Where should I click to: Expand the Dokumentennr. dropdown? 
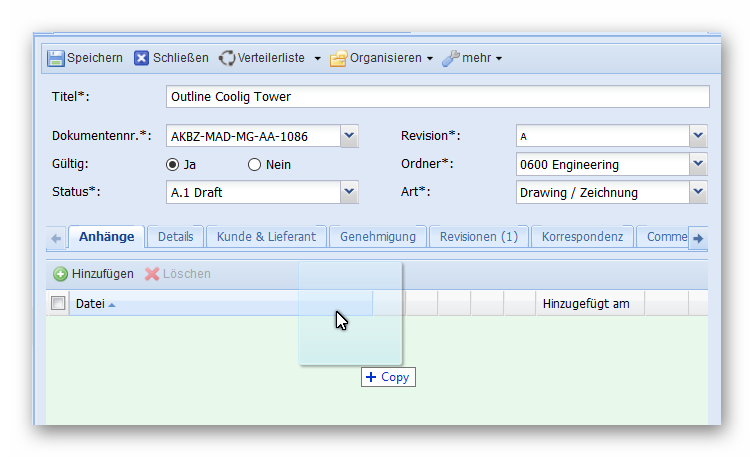(x=348, y=136)
